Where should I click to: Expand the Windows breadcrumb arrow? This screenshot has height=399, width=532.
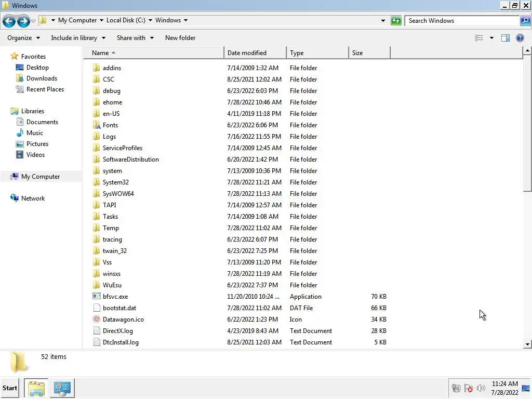pos(185,20)
